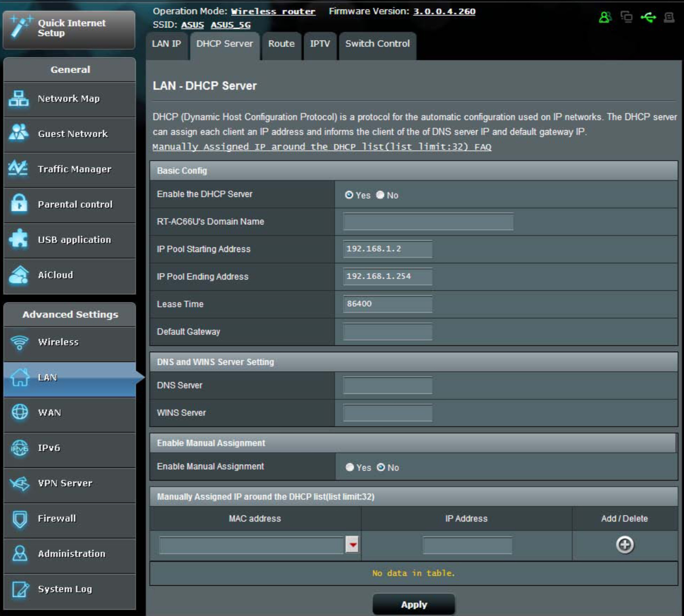Screen dimensions: 684x616
Task: Open the MAC address dropdown arrow
Action: (352, 544)
